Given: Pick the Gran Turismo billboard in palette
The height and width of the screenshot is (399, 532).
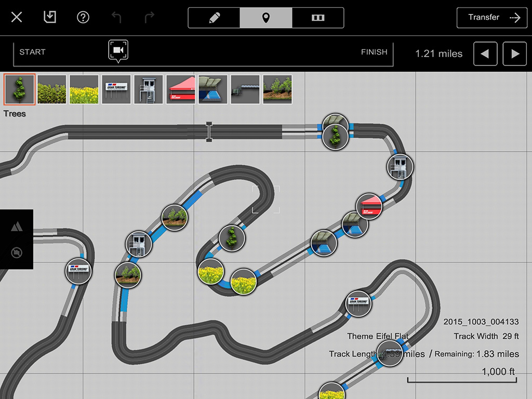Looking at the screenshot, I should (116, 89).
